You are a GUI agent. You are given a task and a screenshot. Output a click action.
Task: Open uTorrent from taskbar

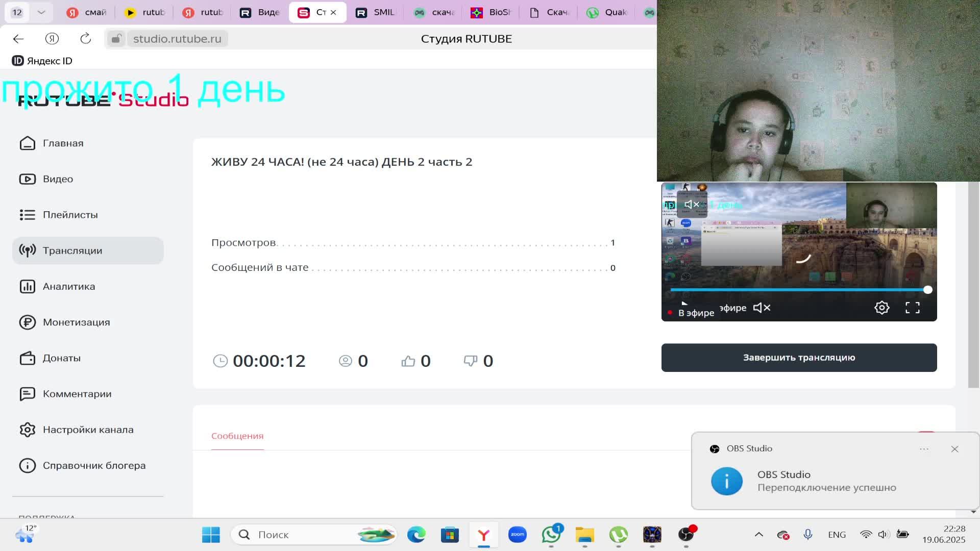coord(619,535)
